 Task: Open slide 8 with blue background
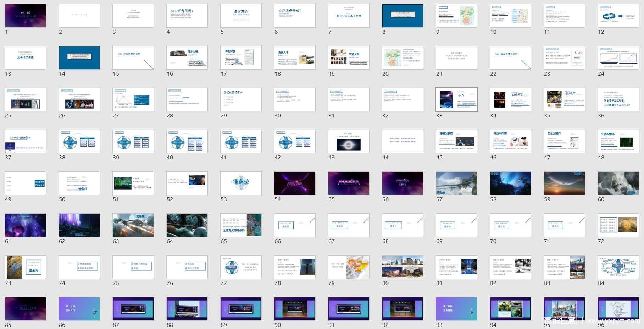point(402,16)
